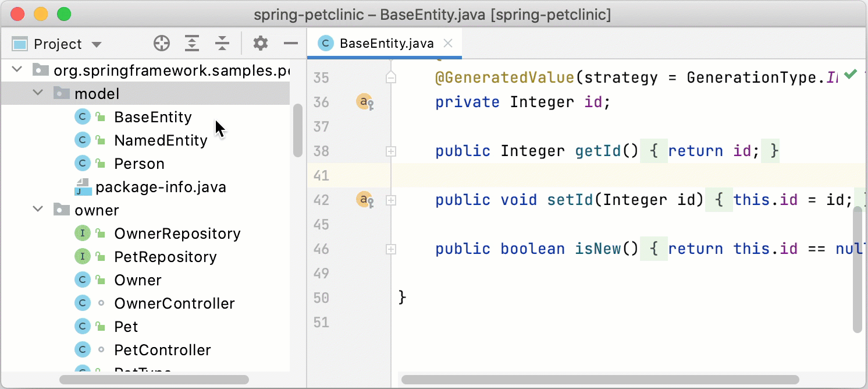
Task: Close the BaseEntity.java tab
Action: tap(447, 43)
